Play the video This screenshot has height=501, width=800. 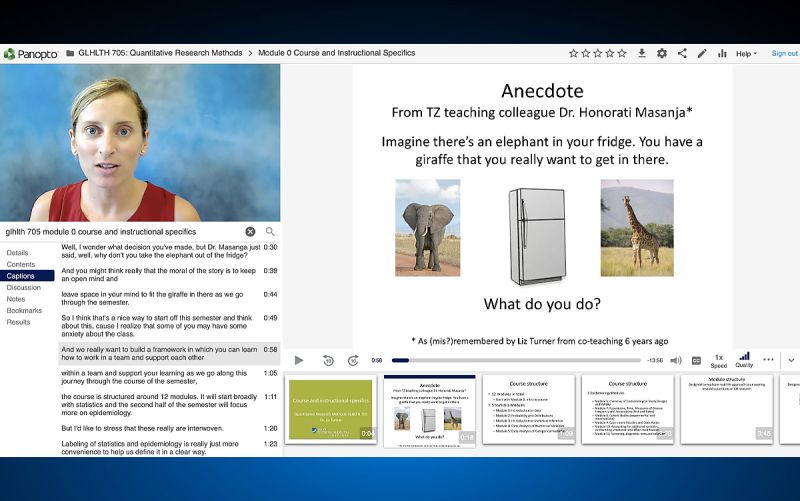(299, 360)
